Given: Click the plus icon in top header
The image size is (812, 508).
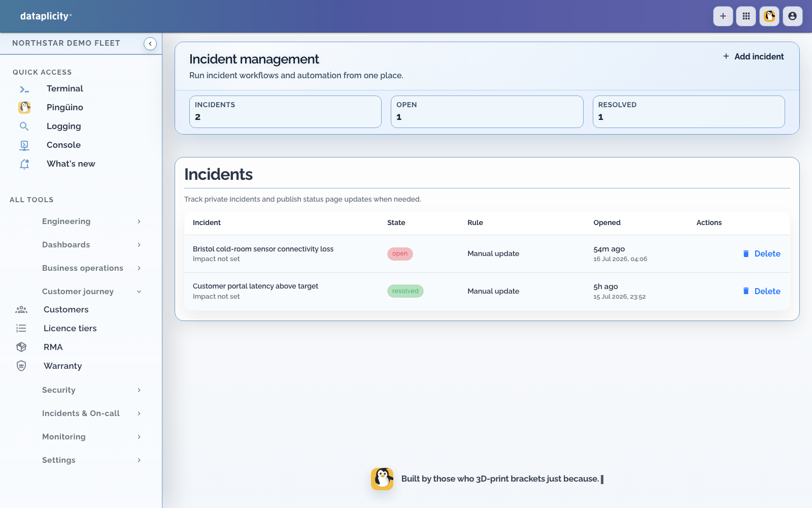Looking at the screenshot, I should pos(723,16).
